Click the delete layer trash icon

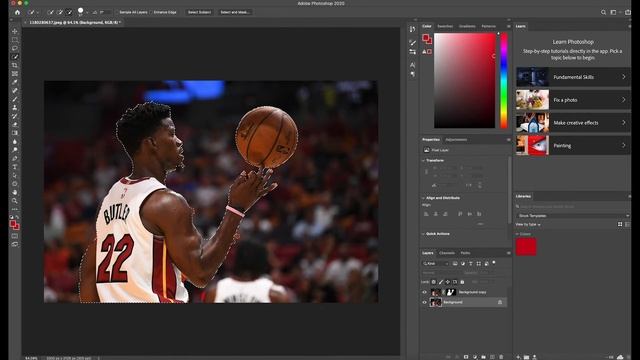click(x=501, y=357)
